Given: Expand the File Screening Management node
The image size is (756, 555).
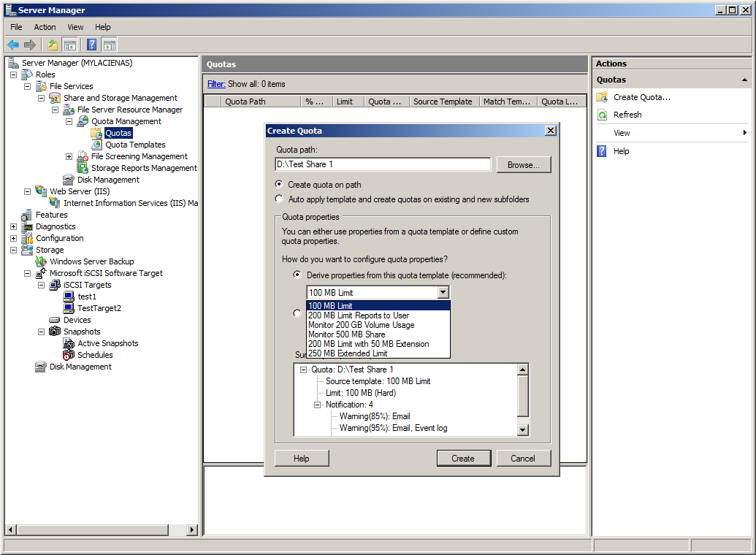Looking at the screenshot, I should pos(69,156).
